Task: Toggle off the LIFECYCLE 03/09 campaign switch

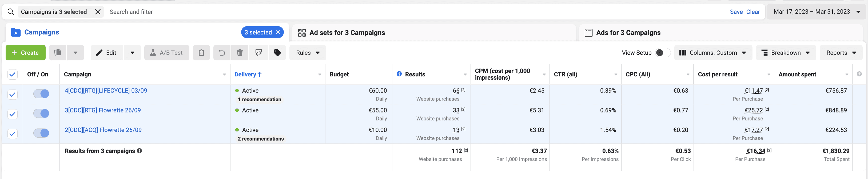Action: [x=41, y=94]
